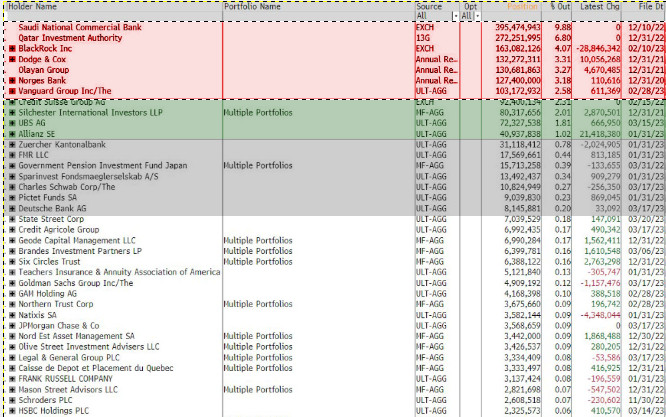Click plus icon beside Zuercher Kantonalbank

pos(12,145)
